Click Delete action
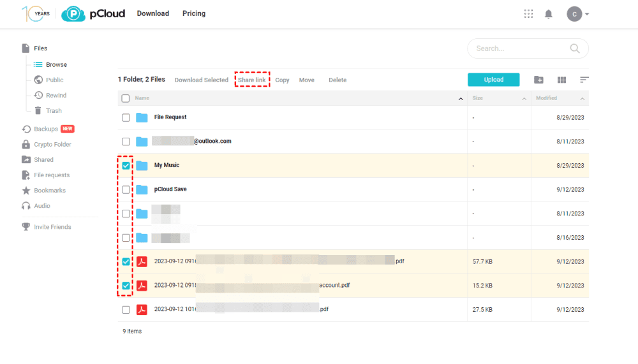638x364 pixels. [338, 80]
